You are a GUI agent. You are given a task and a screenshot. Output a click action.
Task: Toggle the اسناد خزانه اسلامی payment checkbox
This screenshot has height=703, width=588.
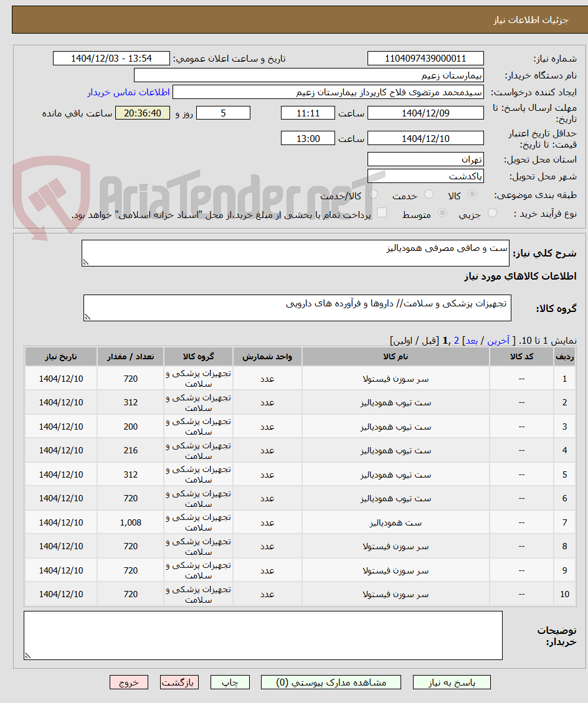[382, 213]
